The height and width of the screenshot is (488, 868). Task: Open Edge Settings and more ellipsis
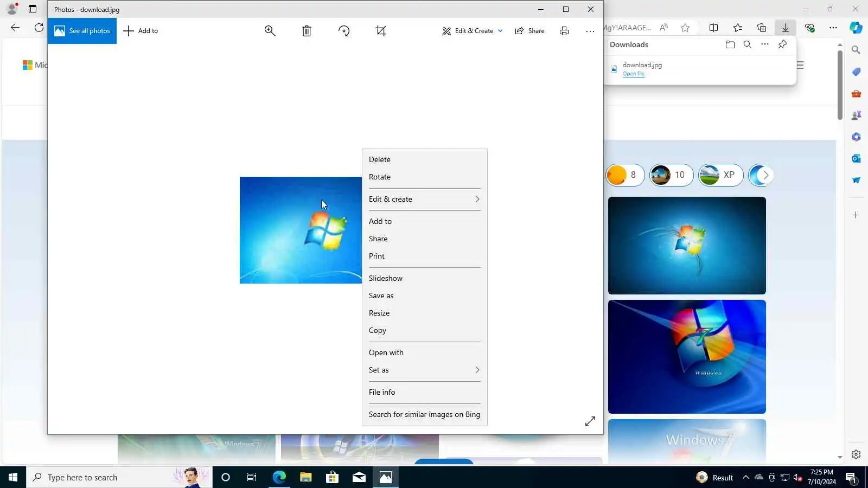(x=833, y=28)
